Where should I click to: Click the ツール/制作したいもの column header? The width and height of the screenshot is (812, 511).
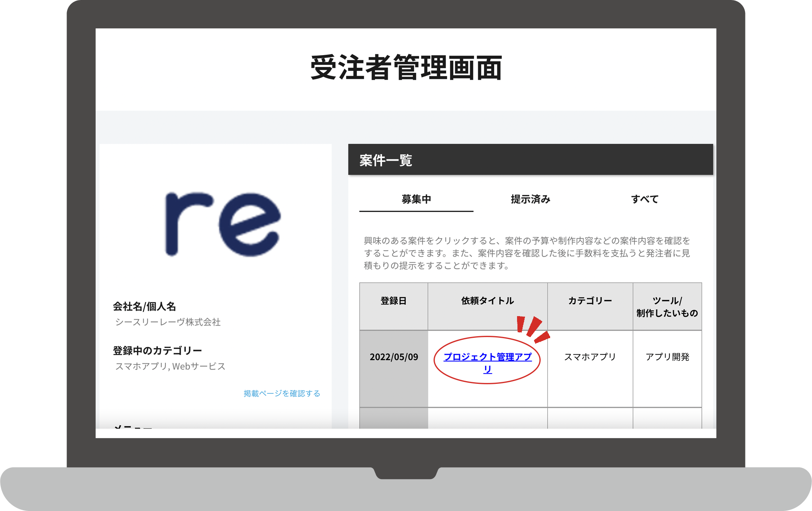667,307
